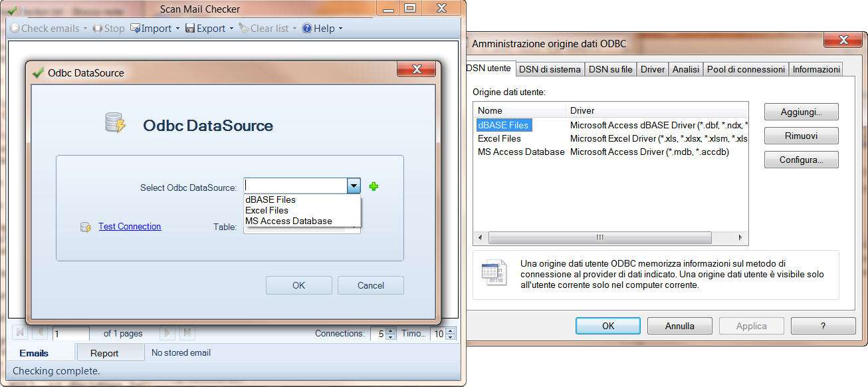This screenshot has height=387, width=868.
Task: Click the page number input field
Action: click(71, 334)
